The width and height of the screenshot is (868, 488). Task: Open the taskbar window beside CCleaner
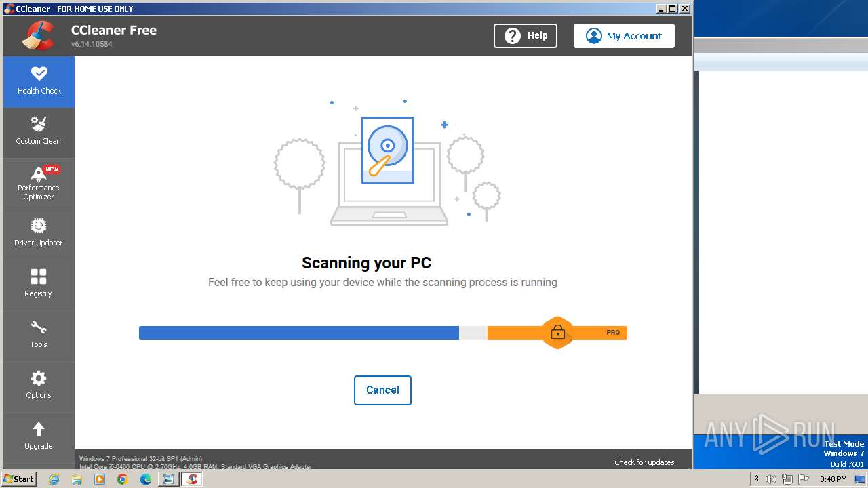168,479
